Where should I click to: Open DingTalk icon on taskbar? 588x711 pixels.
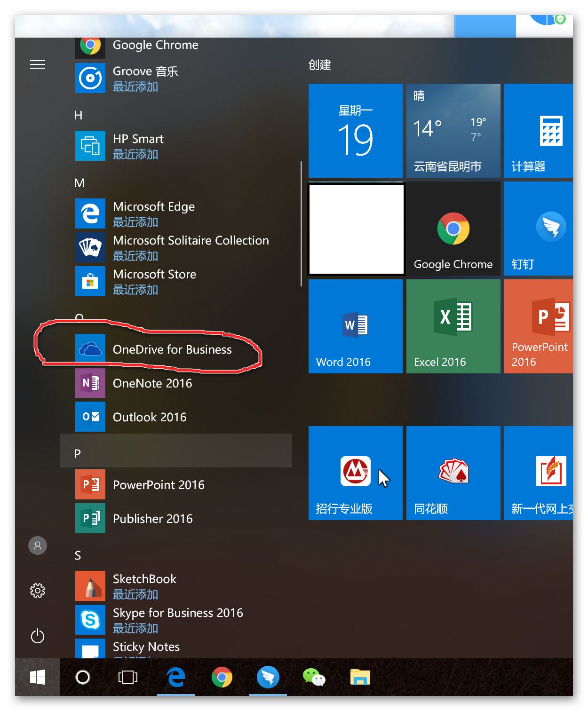pos(268,677)
